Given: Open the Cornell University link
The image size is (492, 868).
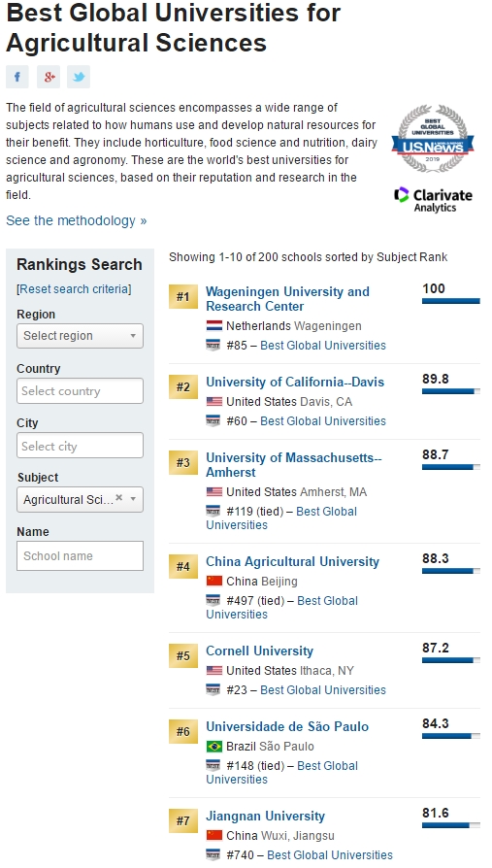Looking at the screenshot, I should click(x=259, y=651).
